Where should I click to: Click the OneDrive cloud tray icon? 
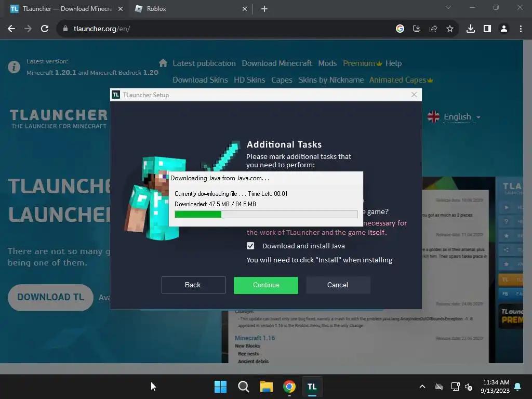point(439,387)
